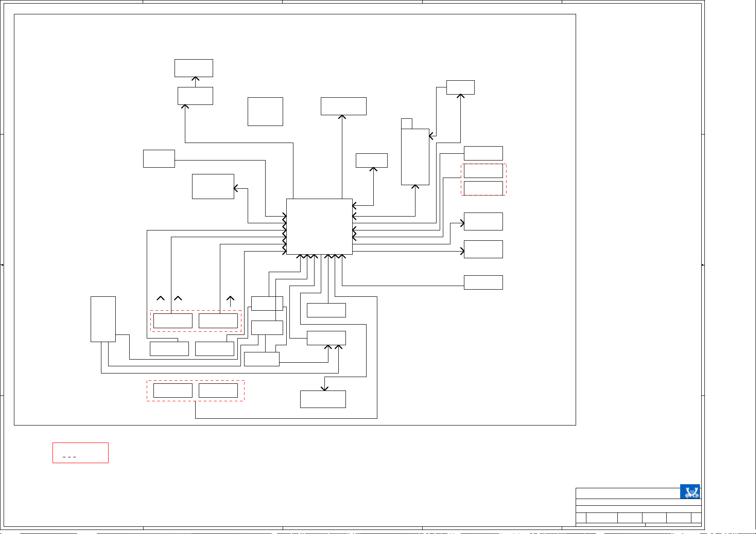The width and height of the screenshot is (756, 534).
Task: Select the red-bordered legend box with dashed line sample
Action: (80, 453)
